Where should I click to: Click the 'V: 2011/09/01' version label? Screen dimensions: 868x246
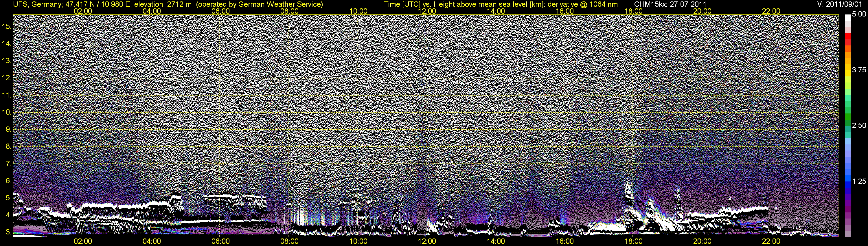(x=840, y=4)
